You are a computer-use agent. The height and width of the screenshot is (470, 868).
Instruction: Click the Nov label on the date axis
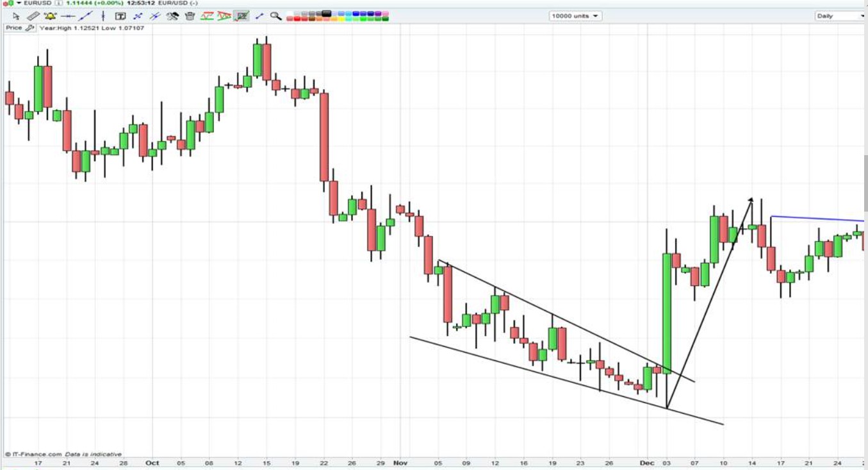400,463
